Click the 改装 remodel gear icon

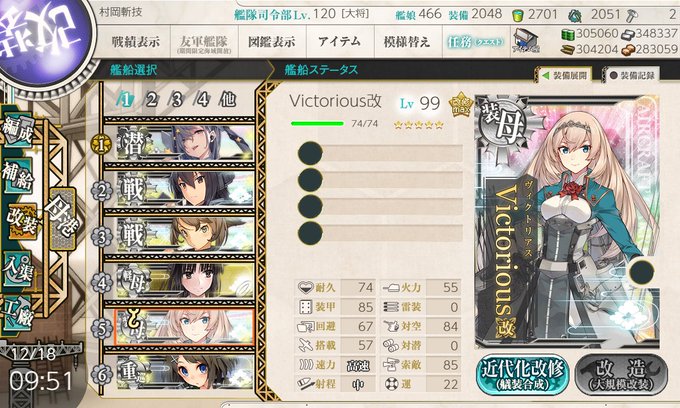[x=22, y=221]
